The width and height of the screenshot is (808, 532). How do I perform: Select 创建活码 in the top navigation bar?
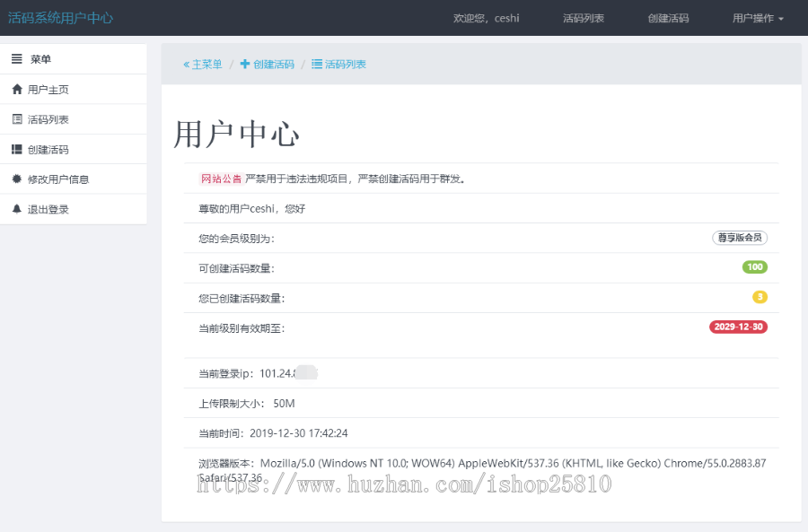tap(668, 17)
